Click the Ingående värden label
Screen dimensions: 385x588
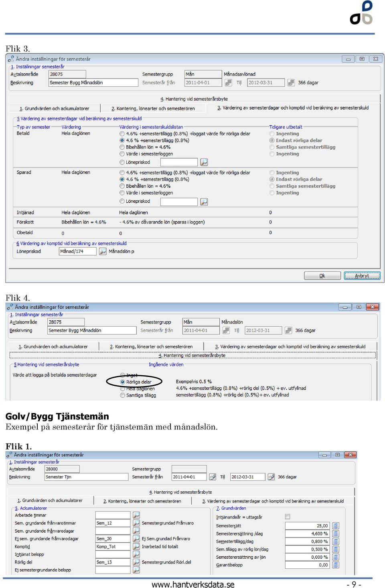[166, 364]
